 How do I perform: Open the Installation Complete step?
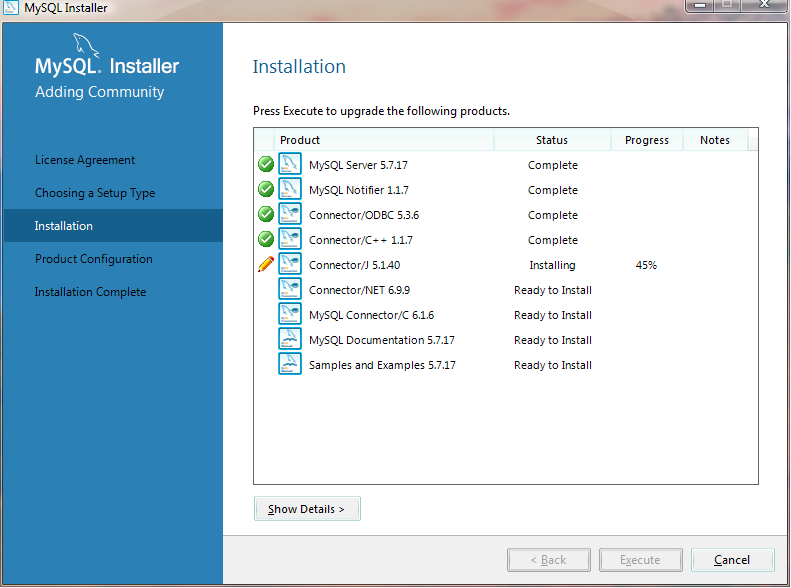point(90,292)
